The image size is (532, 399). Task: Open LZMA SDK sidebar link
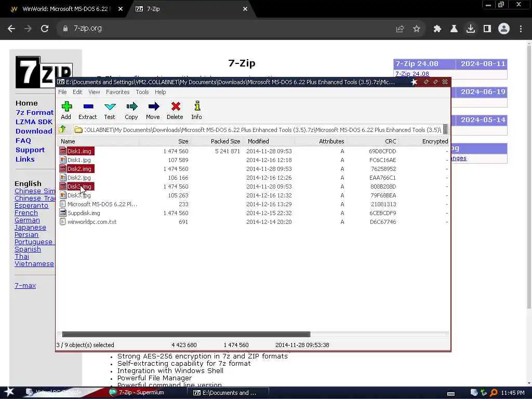point(34,122)
